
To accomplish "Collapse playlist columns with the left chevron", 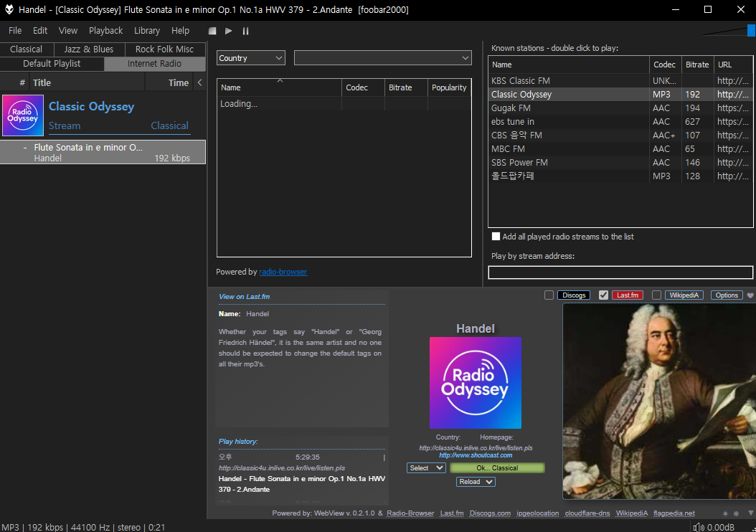I will 199,82.
